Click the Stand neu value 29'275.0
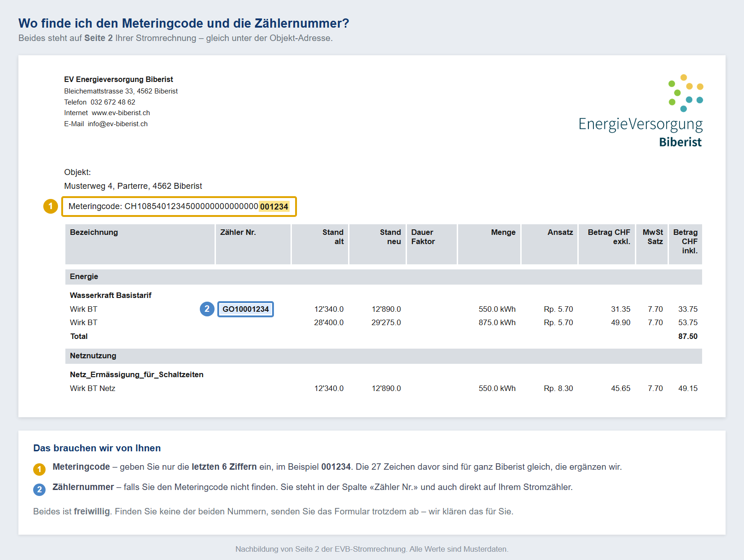Screen dimensions: 744x560 point(386,322)
